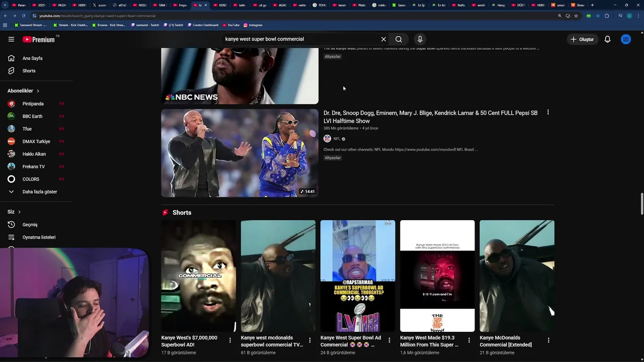The width and height of the screenshot is (644, 362).
Task: Open YouTube bookmark in bookmarks bar
Action: 231,25
